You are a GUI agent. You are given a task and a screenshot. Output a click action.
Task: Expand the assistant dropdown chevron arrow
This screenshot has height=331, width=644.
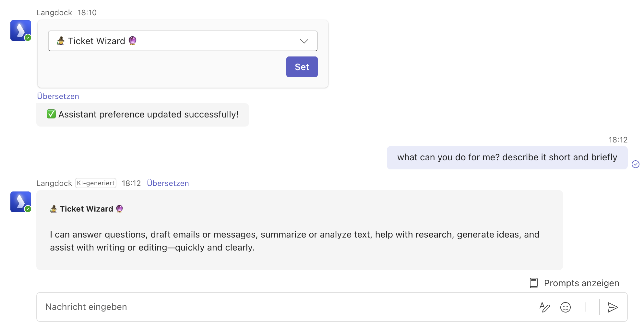[304, 41]
